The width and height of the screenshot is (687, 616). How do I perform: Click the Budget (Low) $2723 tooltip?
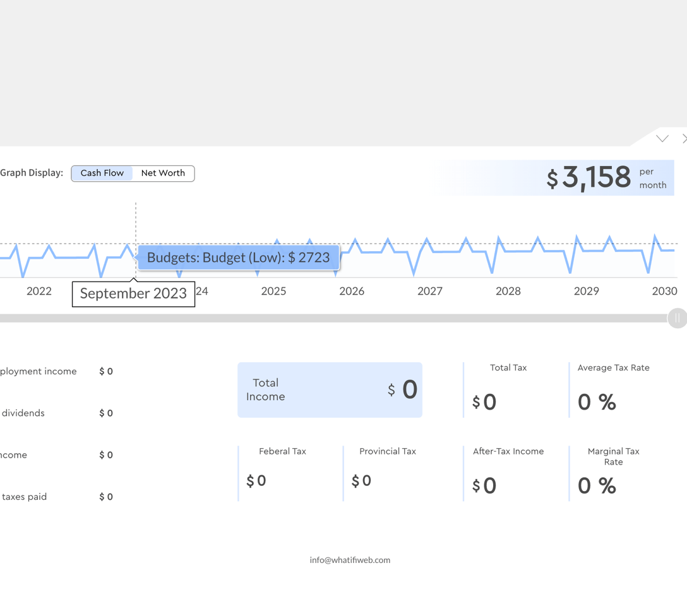click(x=238, y=258)
